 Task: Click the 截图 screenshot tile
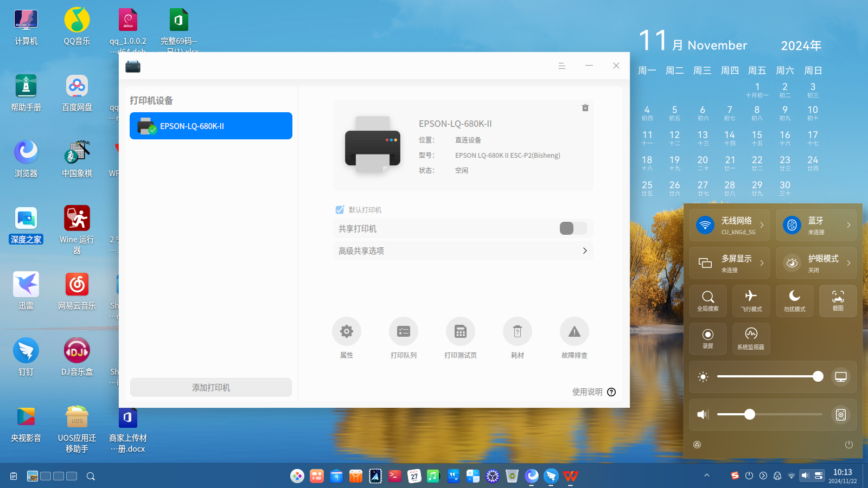(838, 301)
